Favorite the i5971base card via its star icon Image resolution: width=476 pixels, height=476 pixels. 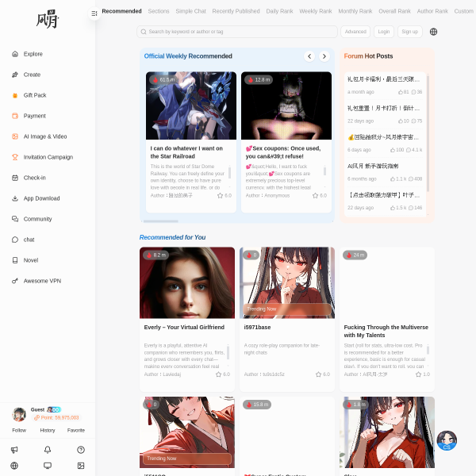(318, 374)
